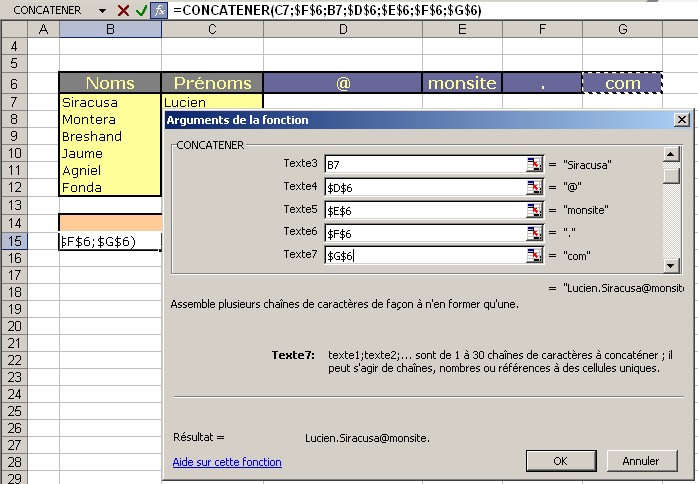Image resolution: width=698 pixels, height=484 pixels.
Task: Click the Texte4 range selector icon
Action: point(535,187)
